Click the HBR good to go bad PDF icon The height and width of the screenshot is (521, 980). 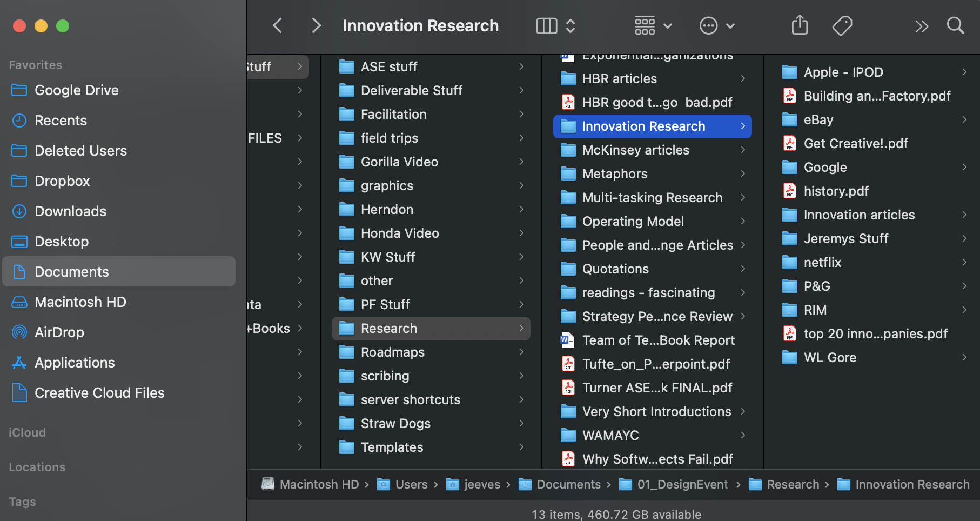pos(568,102)
